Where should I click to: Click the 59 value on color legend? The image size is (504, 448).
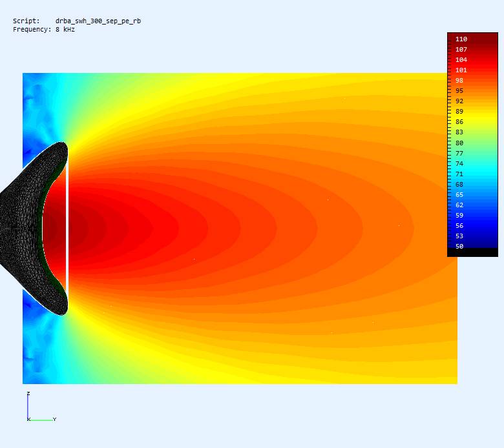click(x=459, y=215)
